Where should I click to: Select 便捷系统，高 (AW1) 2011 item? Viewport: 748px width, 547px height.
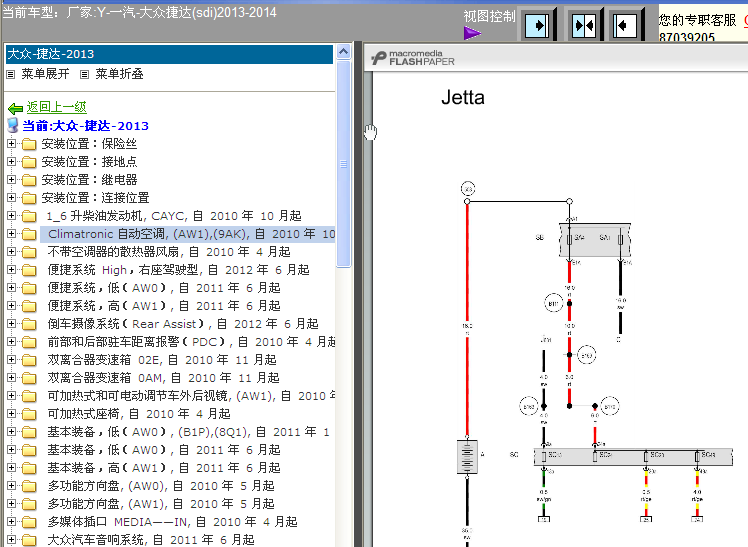pyautogui.click(x=164, y=306)
